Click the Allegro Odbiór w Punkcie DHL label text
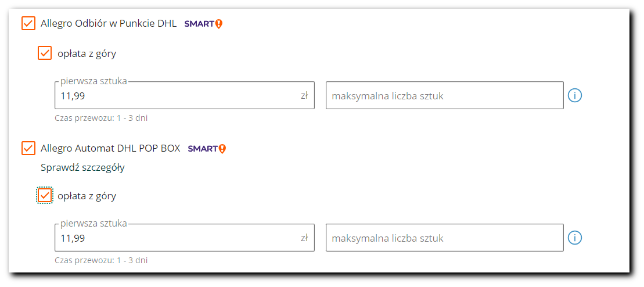The image size is (644, 287). [x=109, y=24]
